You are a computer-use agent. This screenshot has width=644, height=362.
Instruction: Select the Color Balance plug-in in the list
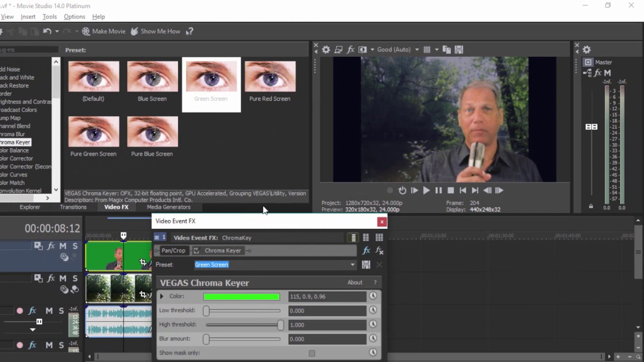[x=14, y=150]
